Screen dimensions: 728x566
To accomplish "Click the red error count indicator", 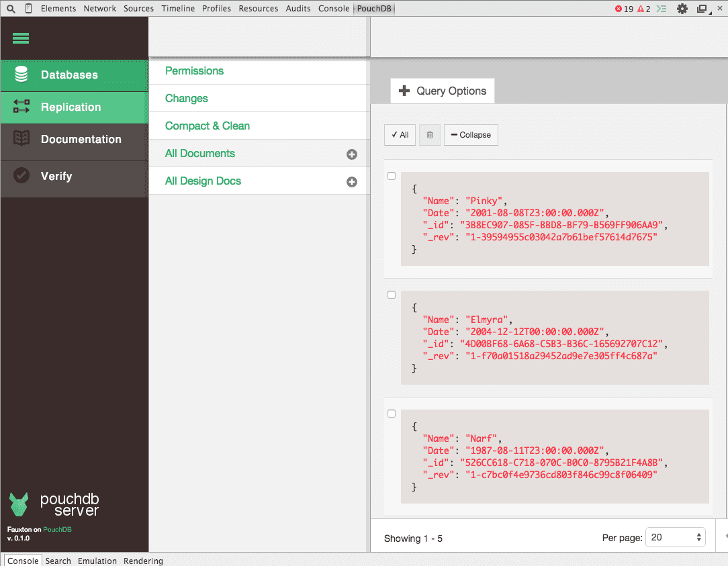I will click(x=624, y=9).
